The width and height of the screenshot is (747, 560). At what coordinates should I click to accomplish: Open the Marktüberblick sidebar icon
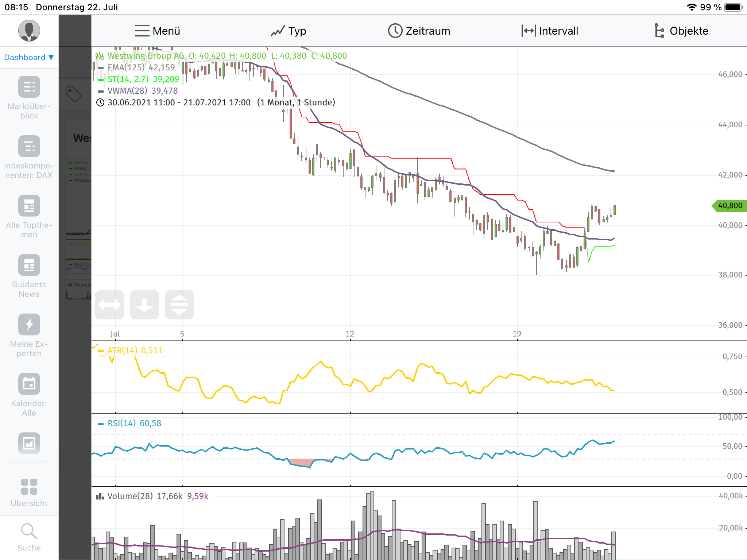click(29, 87)
